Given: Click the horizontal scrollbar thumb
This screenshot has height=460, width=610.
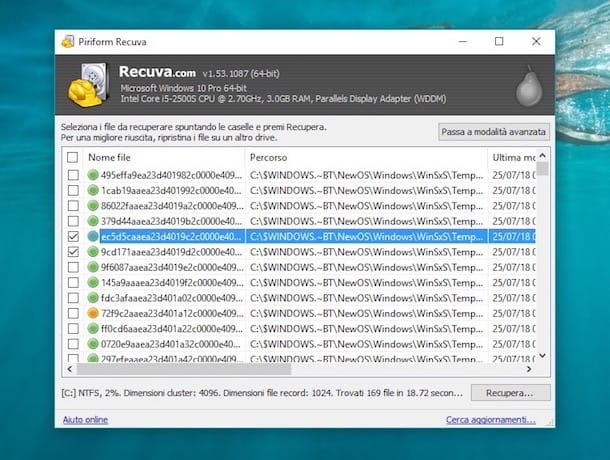Looking at the screenshot, I should (184, 369).
